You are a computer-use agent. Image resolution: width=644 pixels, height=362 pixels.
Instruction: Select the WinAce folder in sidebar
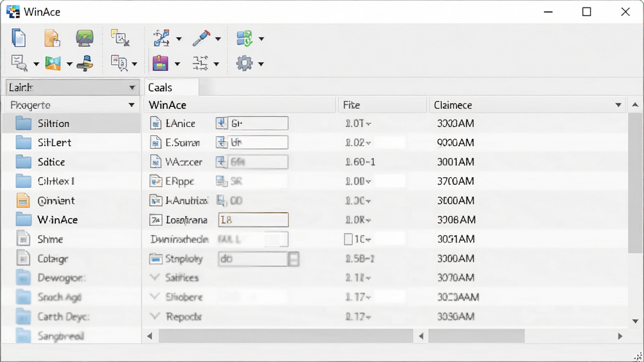[72, 219]
